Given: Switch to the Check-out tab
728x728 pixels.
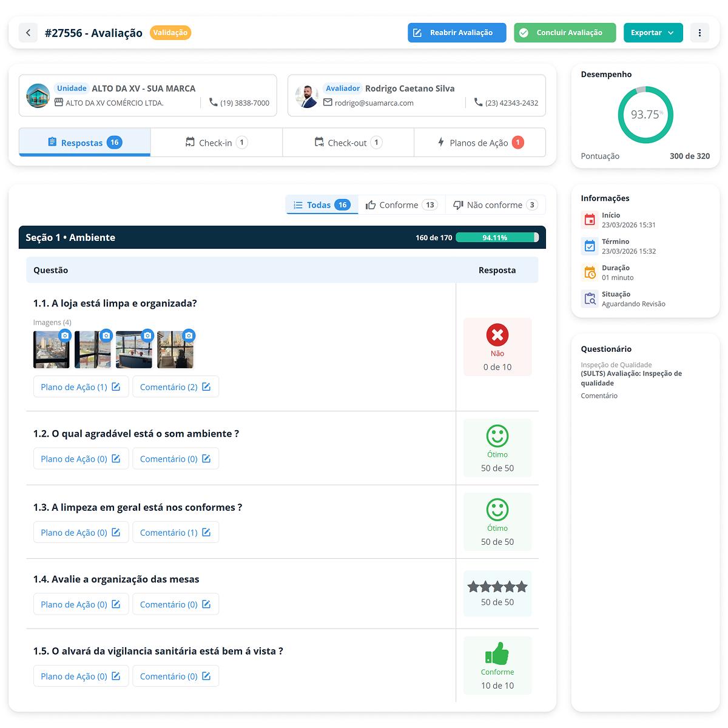Looking at the screenshot, I should click(x=348, y=142).
